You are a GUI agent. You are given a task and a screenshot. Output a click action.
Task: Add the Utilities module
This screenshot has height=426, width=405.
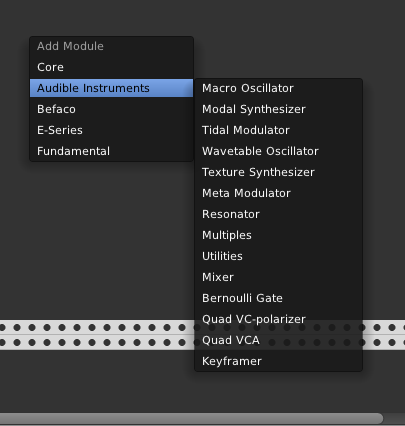pos(278,256)
